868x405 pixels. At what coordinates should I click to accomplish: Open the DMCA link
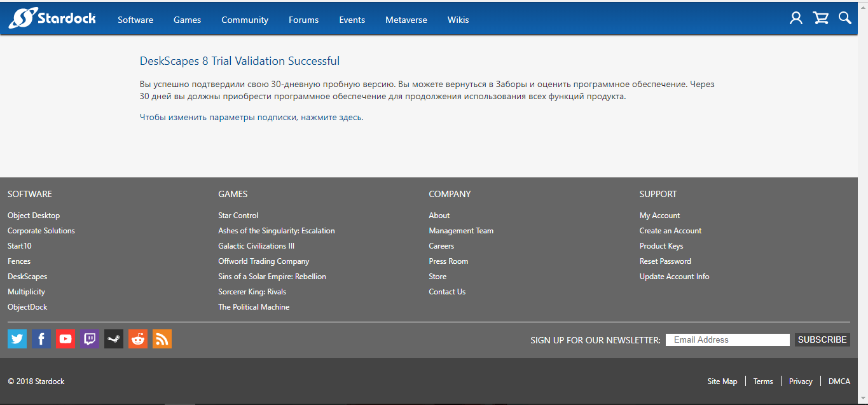(x=839, y=381)
